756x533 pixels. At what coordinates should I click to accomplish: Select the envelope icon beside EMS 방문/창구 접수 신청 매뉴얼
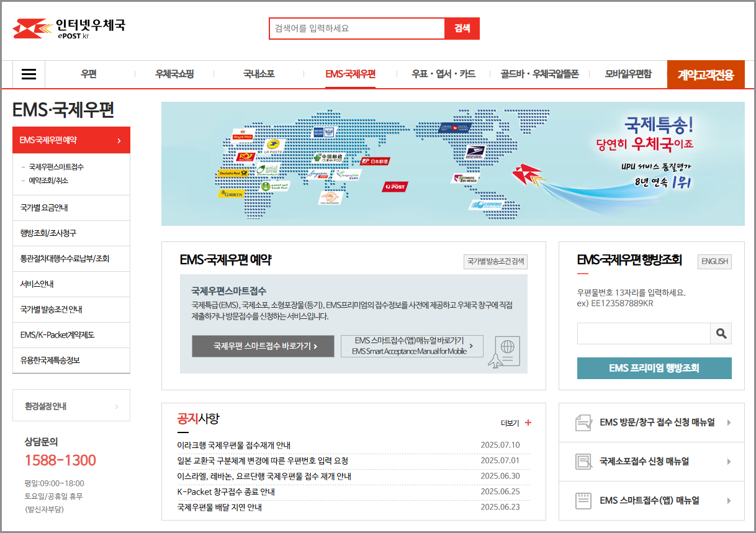[583, 422]
